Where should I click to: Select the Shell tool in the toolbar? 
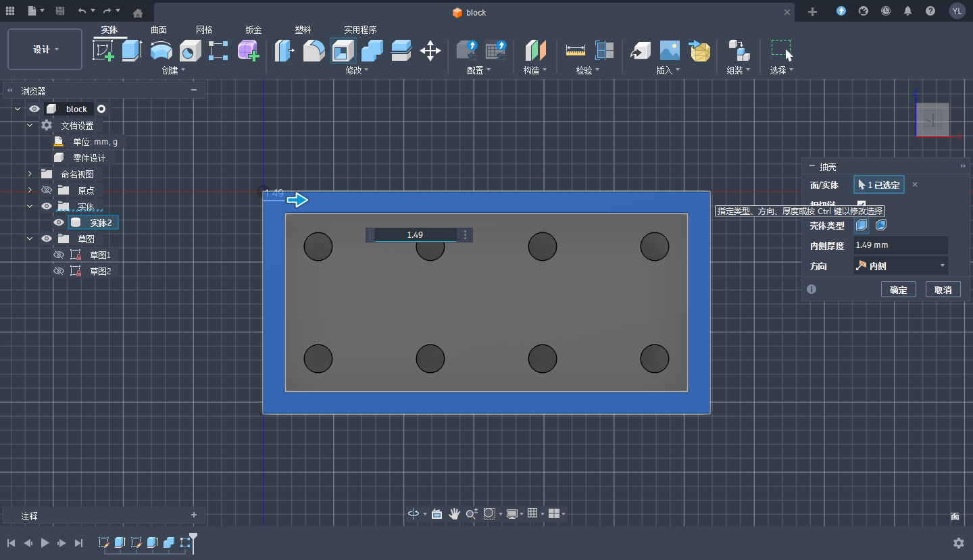click(x=343, y=51)
